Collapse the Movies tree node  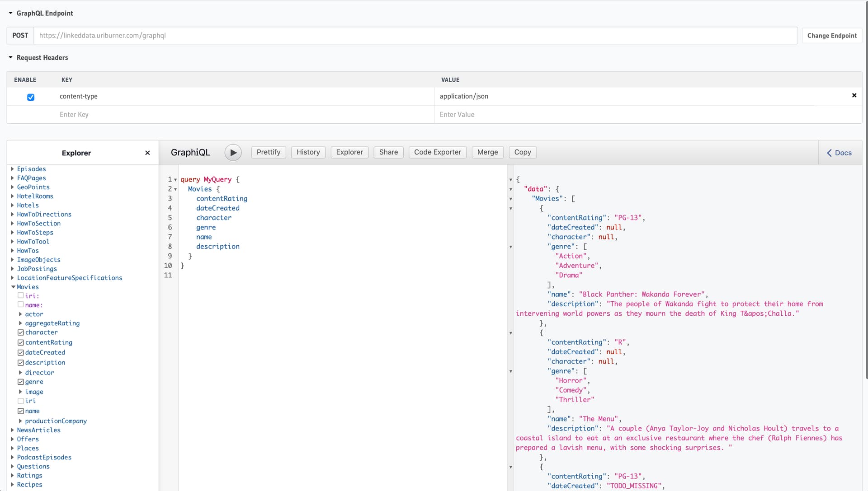pyautogui.click(x=13, y=287)
